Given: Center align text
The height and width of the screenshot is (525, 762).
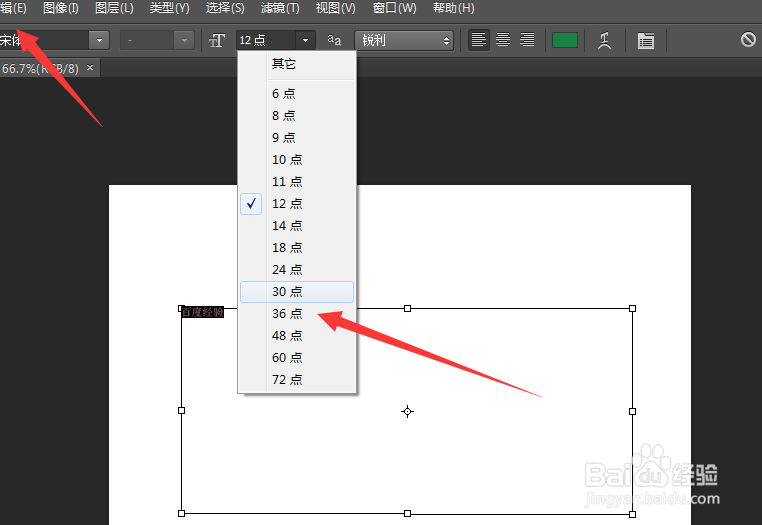Looking at the screenshot, I should point(503,39).
